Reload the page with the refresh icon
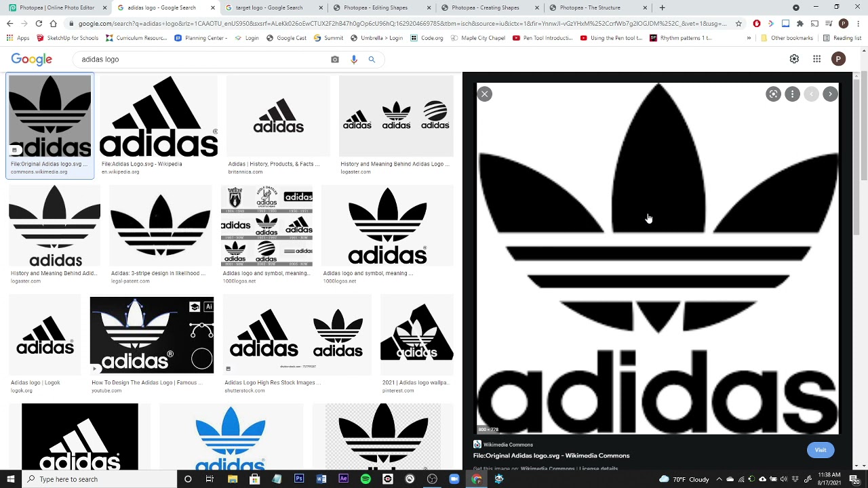868x488 pixels. (x=39, y=24)
